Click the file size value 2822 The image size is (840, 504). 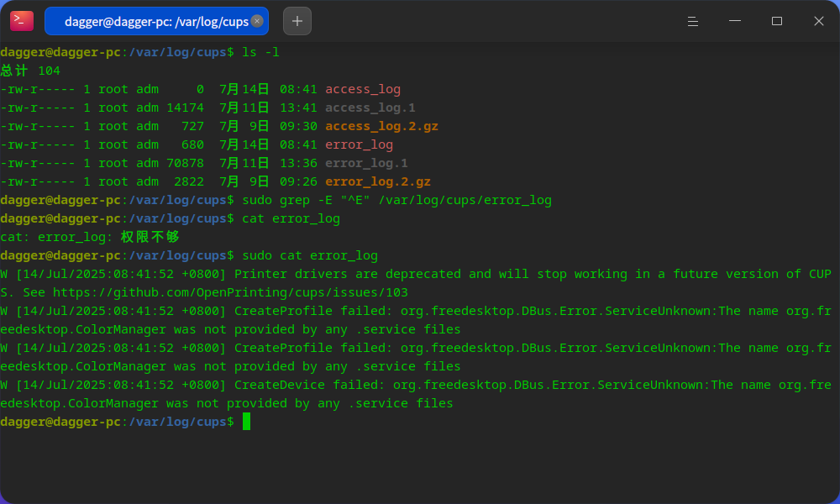(188, 181)
